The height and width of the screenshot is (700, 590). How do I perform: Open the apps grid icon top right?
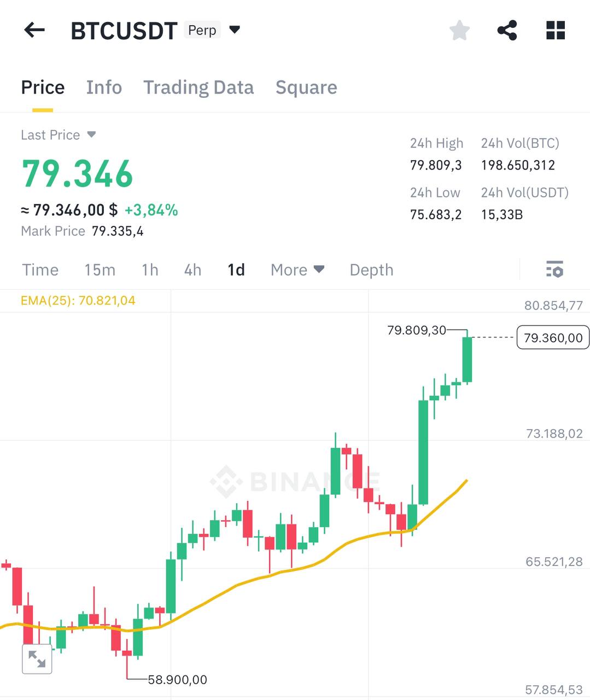(x=555, y=31)
